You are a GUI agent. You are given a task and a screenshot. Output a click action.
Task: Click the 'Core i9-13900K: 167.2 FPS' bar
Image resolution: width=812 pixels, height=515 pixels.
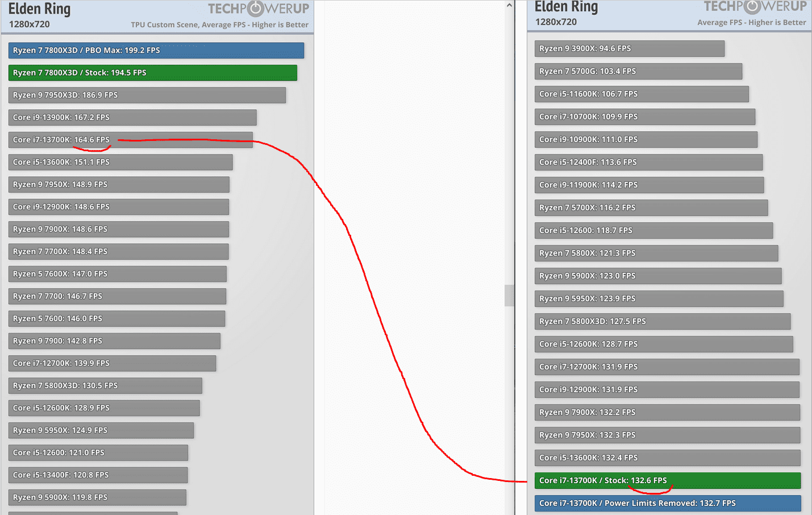pos(132,118)
